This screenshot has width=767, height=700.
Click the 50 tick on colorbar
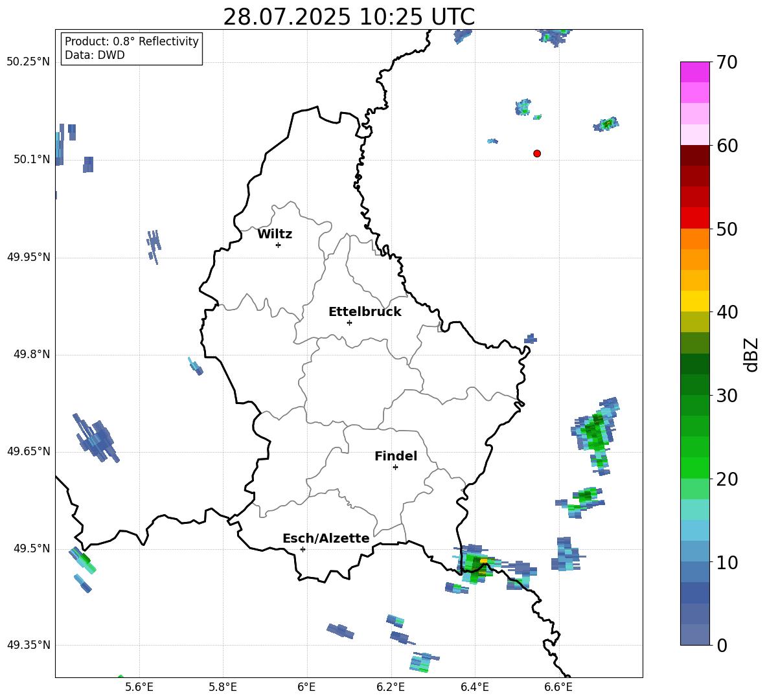[727, 229]
